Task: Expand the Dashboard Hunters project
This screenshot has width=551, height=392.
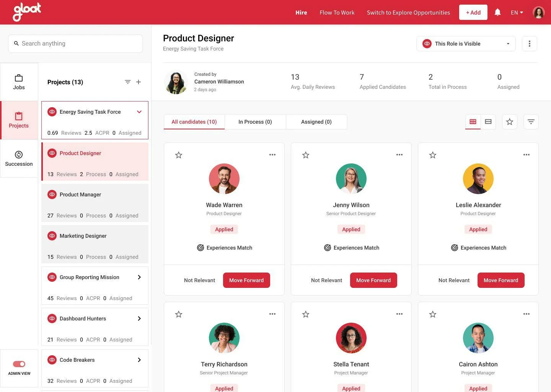Action: (x=139, y=318)
